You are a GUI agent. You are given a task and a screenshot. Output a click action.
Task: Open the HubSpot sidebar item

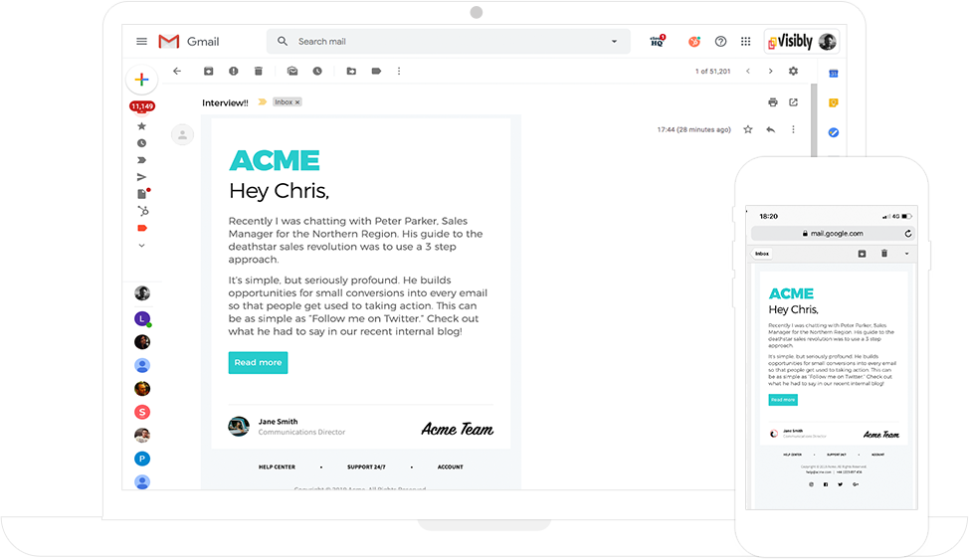click(142, 211)
